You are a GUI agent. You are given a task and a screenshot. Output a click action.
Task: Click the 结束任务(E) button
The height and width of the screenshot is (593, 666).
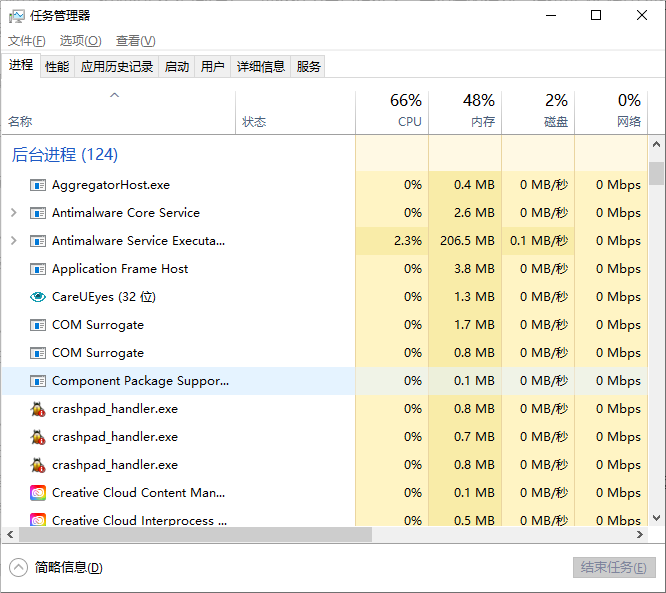pos(614,568)
